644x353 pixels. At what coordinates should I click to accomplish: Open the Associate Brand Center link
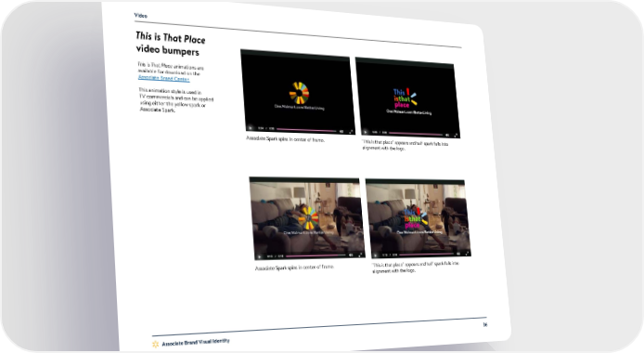[x=163, y=78]
